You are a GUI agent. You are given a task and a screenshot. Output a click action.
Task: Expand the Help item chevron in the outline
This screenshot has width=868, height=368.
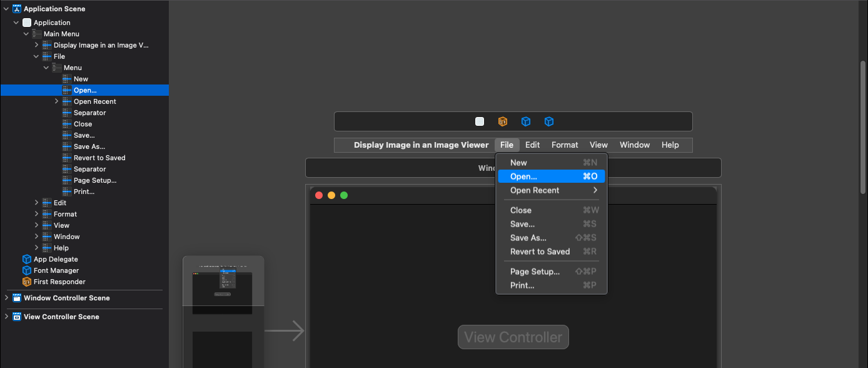tap(36, 248)
